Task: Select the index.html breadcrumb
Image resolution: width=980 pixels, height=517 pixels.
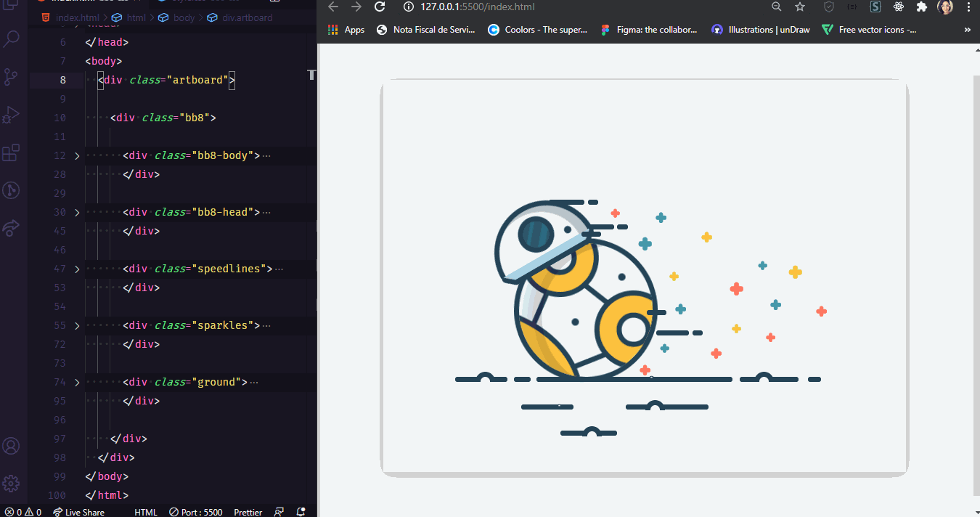Action: (x=70, y=17)
